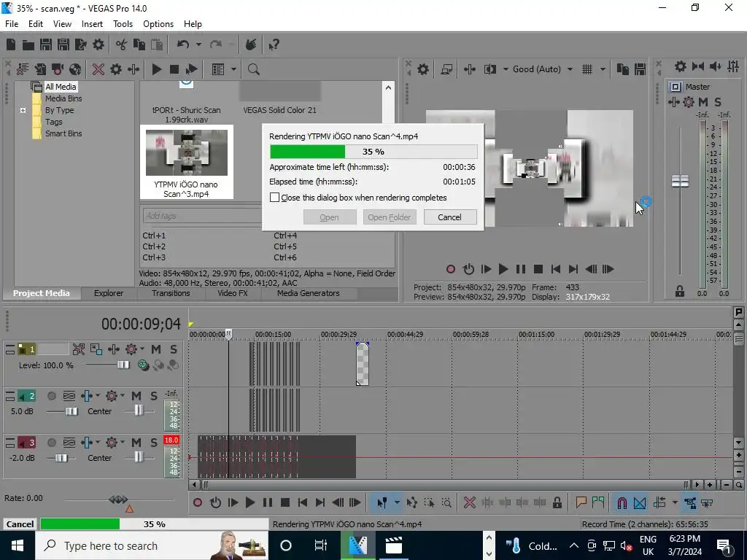Open track 1 More options dropdown arrow
Viewport: 747px width, 560px height.
point(142,349)
